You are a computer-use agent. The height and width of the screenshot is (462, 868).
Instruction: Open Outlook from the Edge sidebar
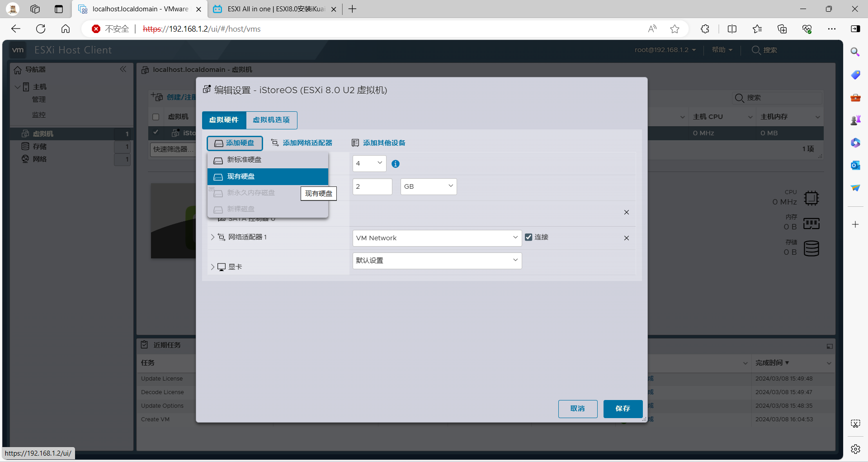coord(855,165)
